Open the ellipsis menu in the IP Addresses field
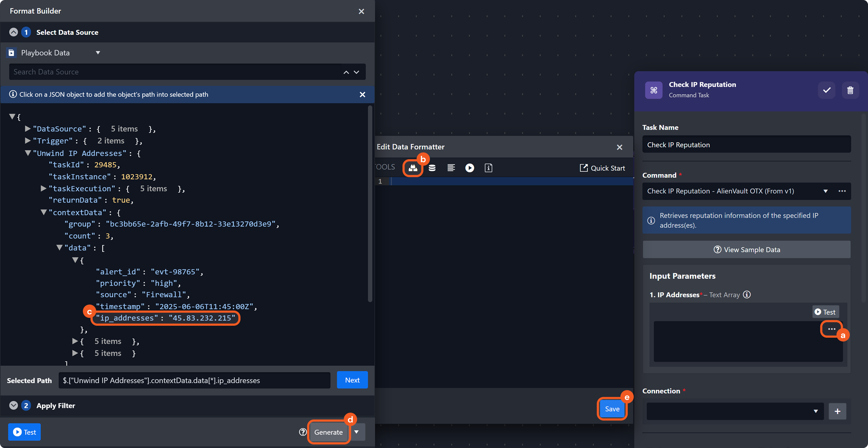Viewport: 868px width, 448px height. 831,329
